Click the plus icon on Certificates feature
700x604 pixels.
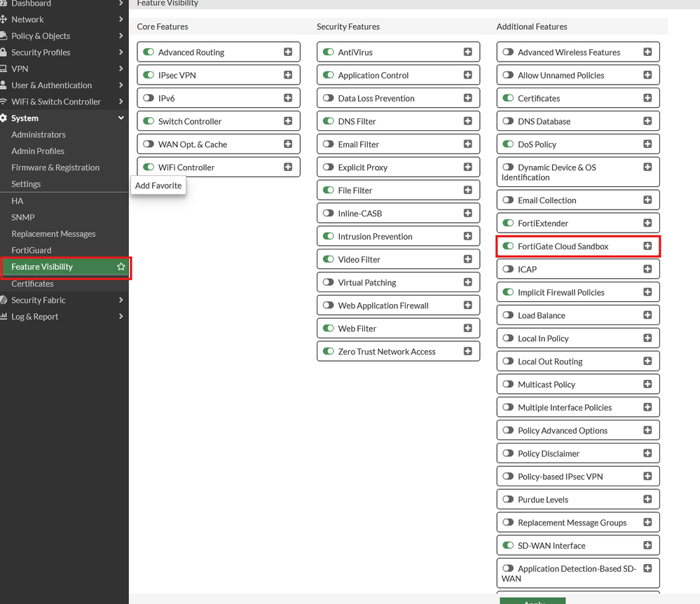pyautogui.click(x=647, y=98)
